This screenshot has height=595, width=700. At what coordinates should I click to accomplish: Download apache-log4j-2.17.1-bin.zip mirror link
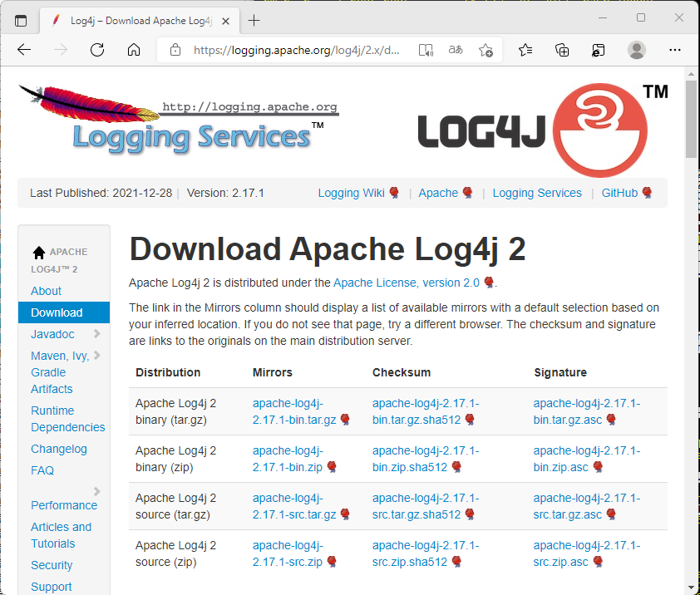[x=288, y=459]
